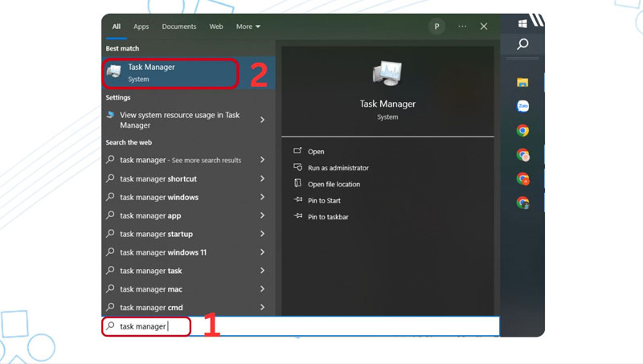
Task: Click large Task Manager icon in preview pane
Action: 387,75
